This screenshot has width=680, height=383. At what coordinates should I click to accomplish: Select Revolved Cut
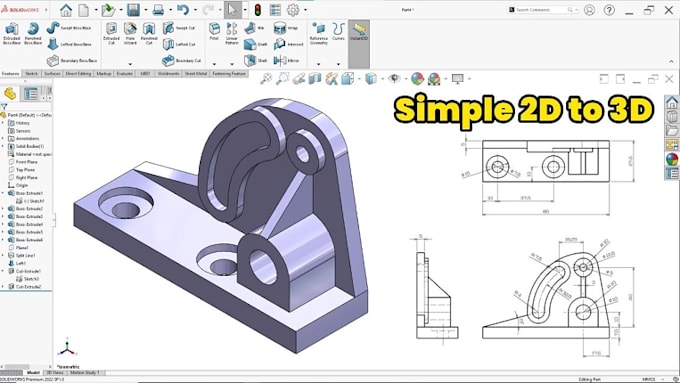point(149,33)
